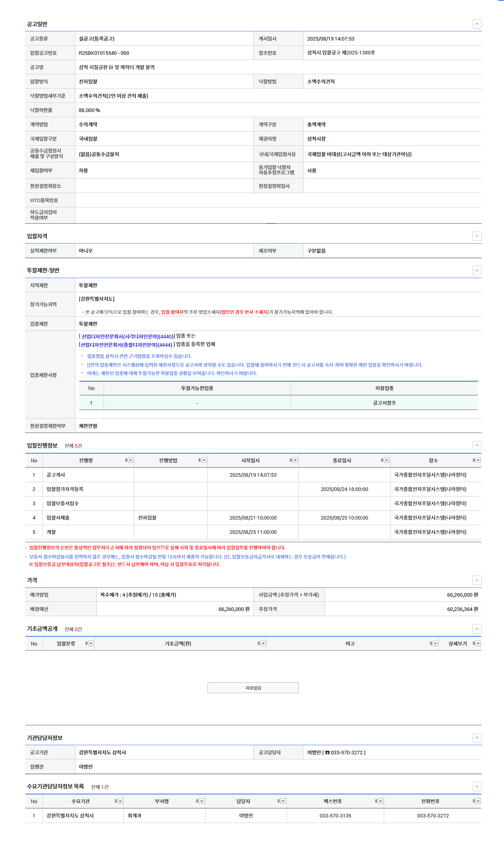
Task: Sort the 팩스번호 column using its arrows
Action: click(376, 801)
